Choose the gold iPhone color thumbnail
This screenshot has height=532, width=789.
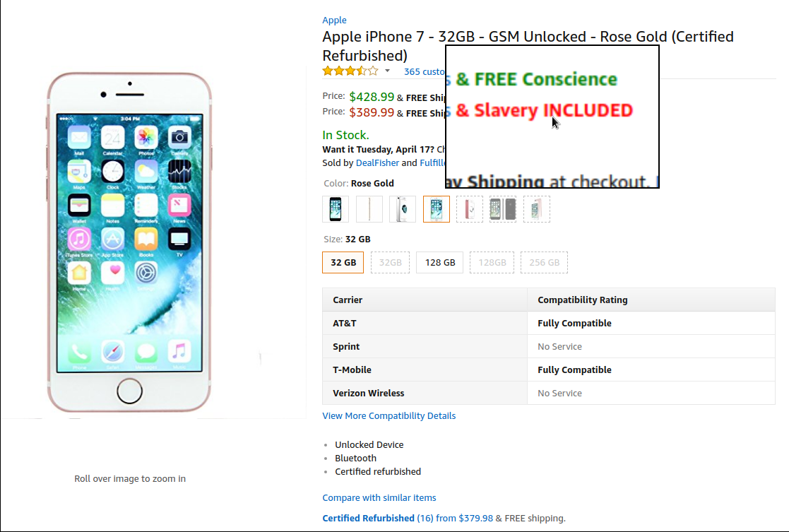point(369,209)
